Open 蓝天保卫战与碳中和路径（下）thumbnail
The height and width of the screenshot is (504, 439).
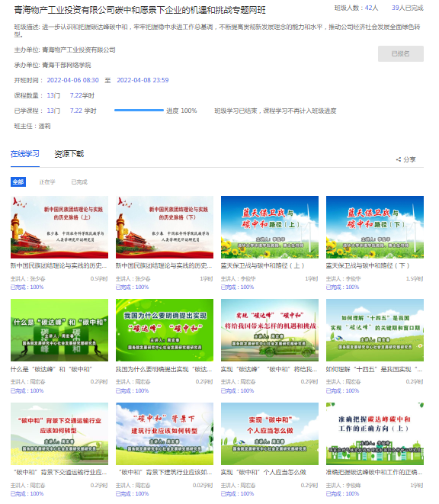(375, 227)
